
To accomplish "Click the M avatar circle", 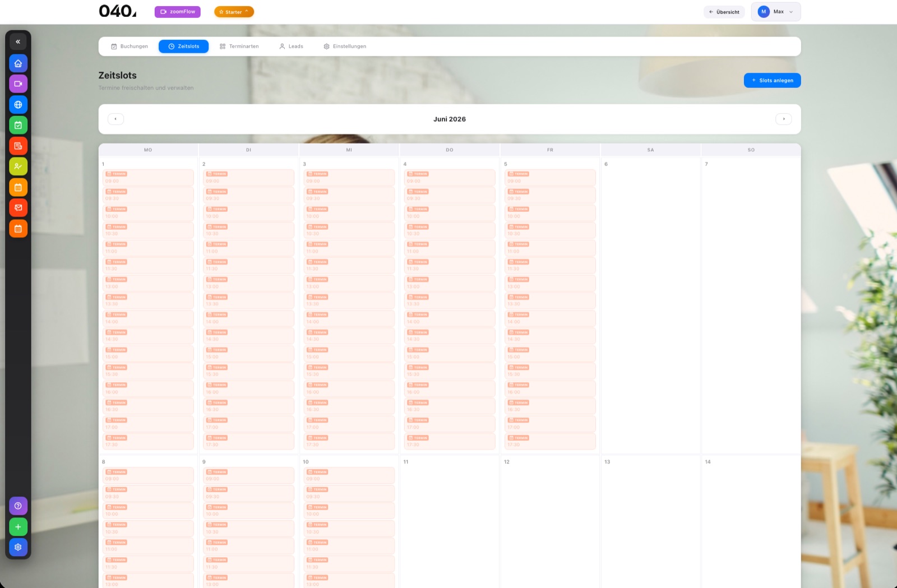I will tap(764, 12).
